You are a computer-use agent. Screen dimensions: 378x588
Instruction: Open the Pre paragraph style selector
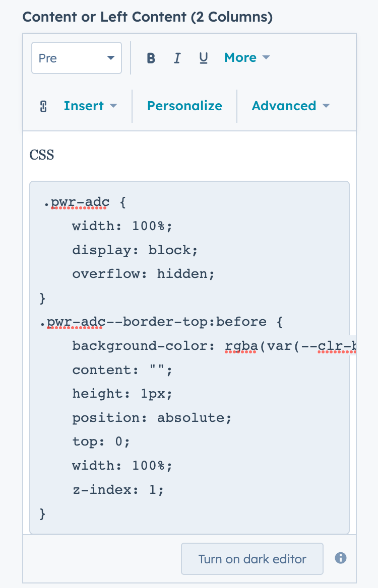click(x=77, y=57)
